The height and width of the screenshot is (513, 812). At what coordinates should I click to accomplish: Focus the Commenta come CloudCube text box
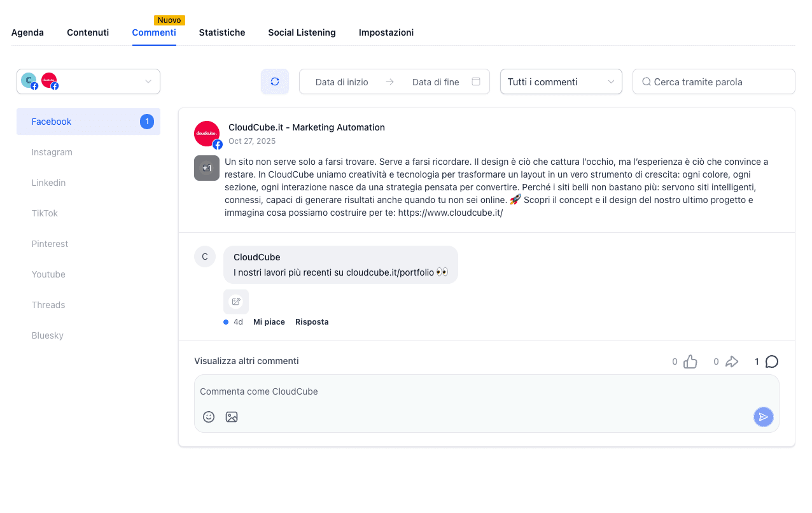(x=487, y=391)
